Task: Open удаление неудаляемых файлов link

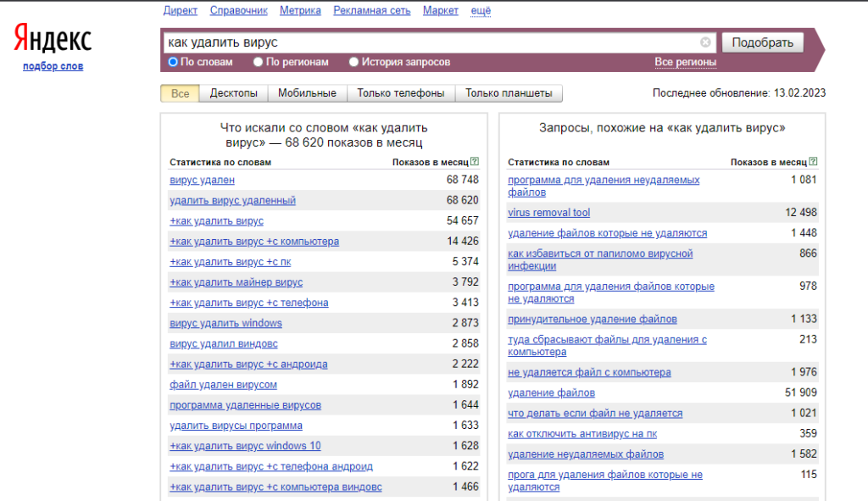Action: click(586, 454)
